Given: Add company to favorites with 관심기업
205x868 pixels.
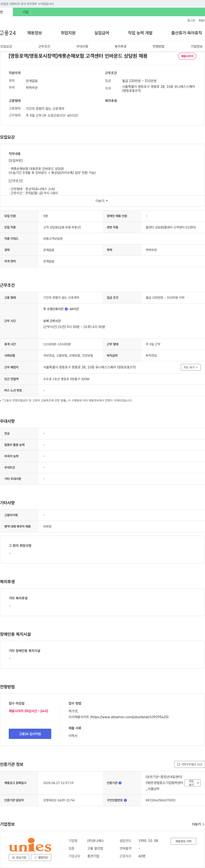Looking at the screenshot, I should 19,857.
